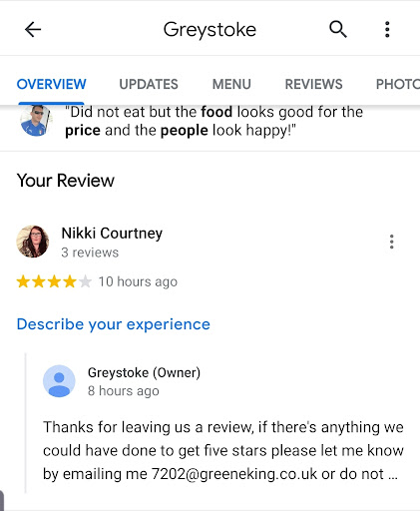Screen dimensions: 420x511
Task: Tap the 3 reviews count
Action: (x=90, y=253)
